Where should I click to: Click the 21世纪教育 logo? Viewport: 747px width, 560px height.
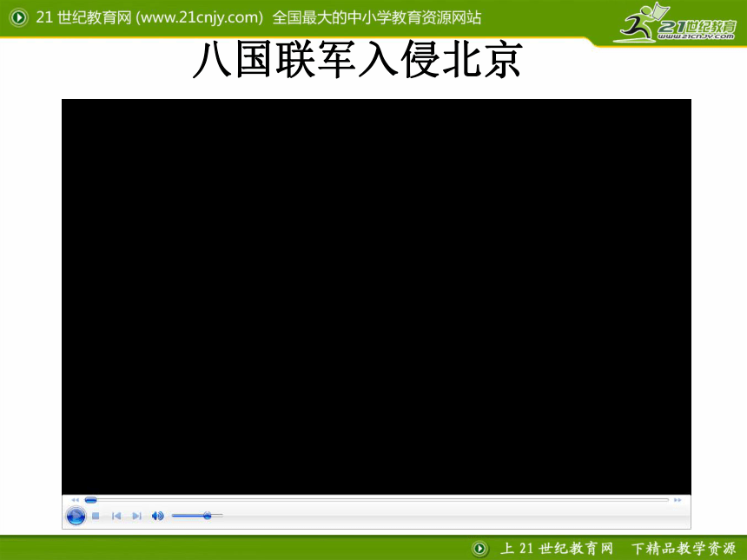676,23
